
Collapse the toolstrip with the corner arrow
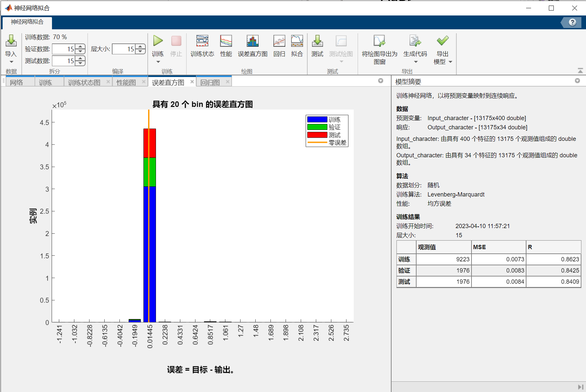(580, 71)
